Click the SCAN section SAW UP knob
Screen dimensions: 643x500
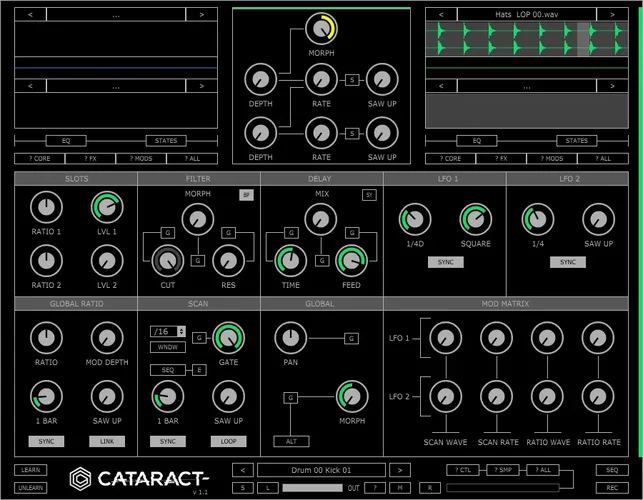pos(228,397)
